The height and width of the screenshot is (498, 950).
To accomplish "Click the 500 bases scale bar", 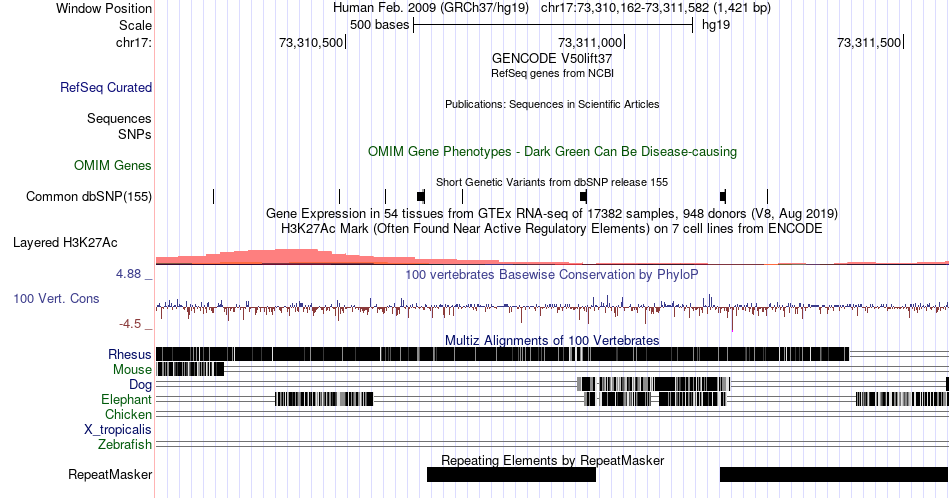I will [x=553, y=25].
